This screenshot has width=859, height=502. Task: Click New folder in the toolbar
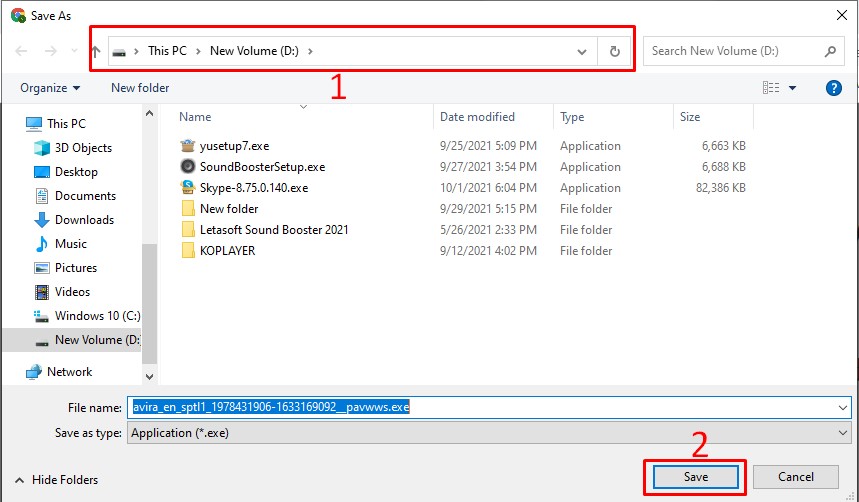140,88
